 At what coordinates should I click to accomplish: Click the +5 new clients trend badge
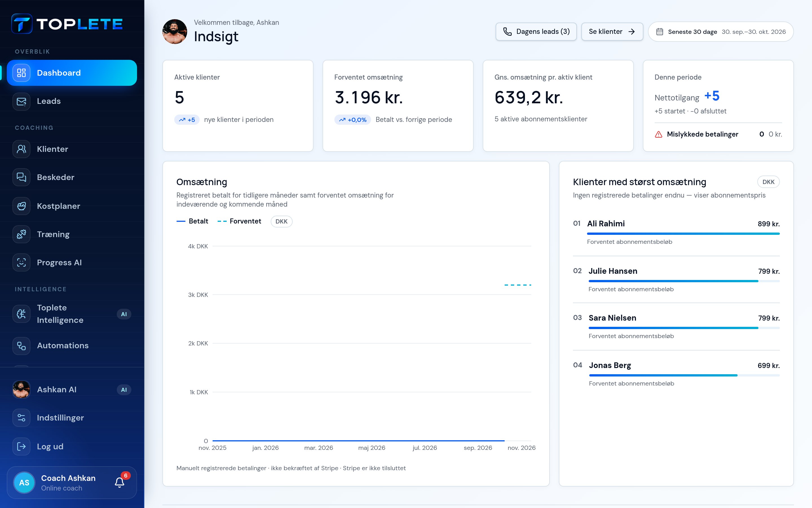[187, 120]
